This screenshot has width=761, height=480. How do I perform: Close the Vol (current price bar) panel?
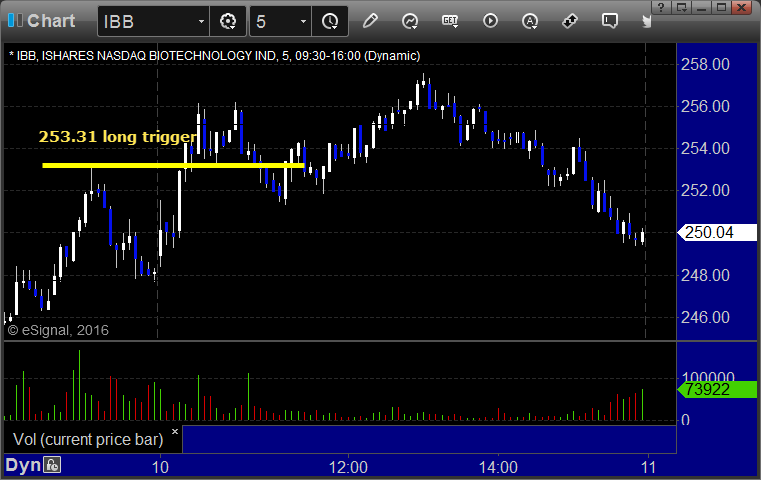[x=175, y=431]
